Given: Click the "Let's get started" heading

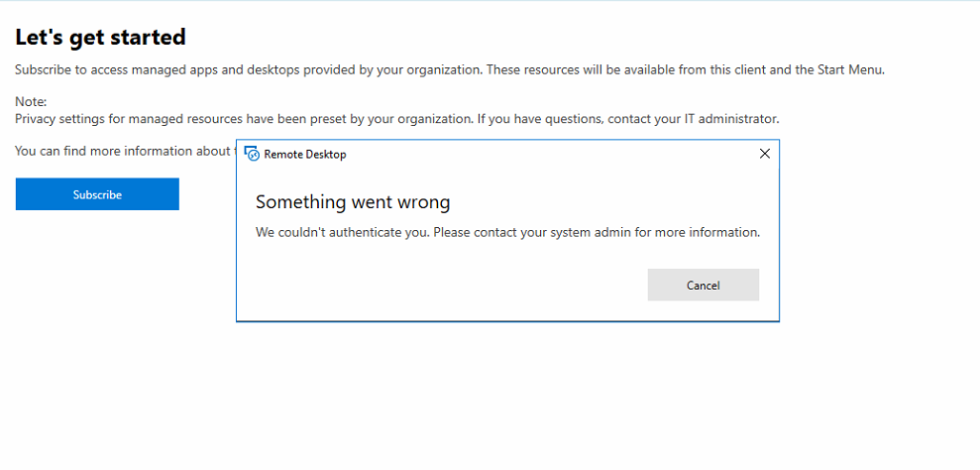Looking at the screenshot, I should 100,38.
